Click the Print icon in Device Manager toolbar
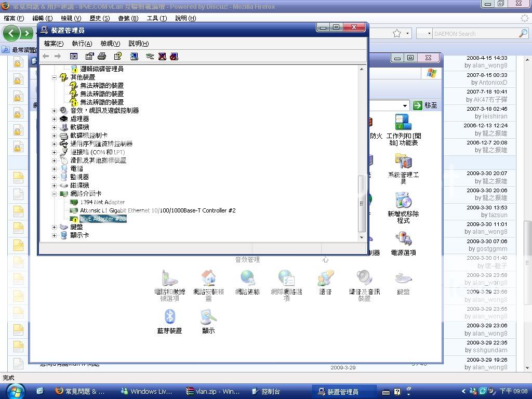This screenshot has width=532, height=399. point(102,56)
